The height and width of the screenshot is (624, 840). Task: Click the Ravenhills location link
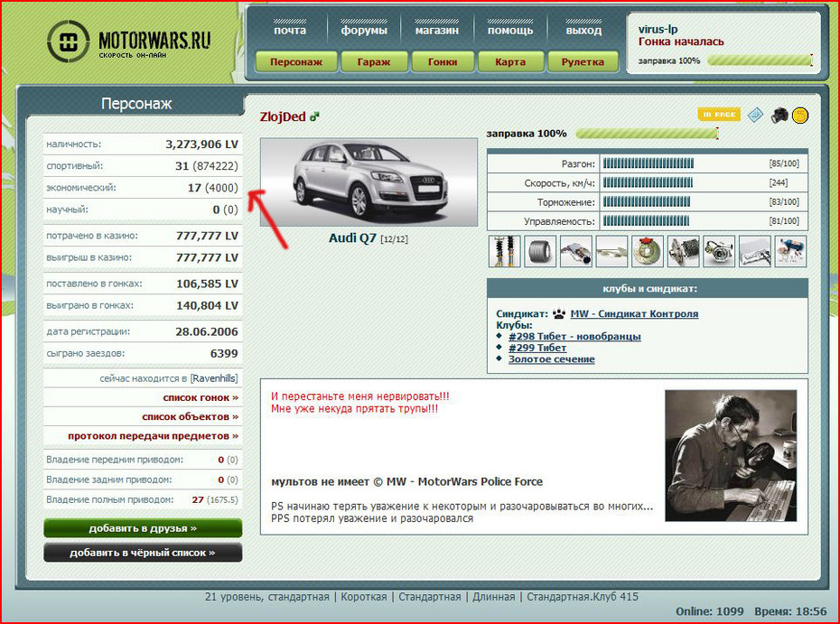[214, 378]
